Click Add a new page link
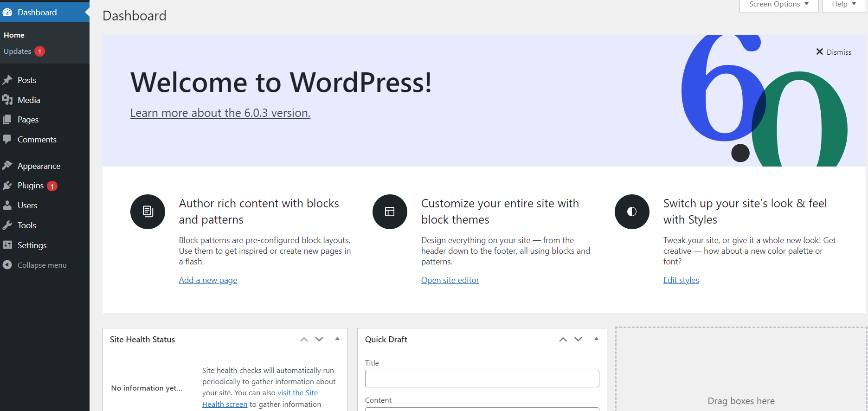This screenshot has width=868, height=411. (208, 280)
